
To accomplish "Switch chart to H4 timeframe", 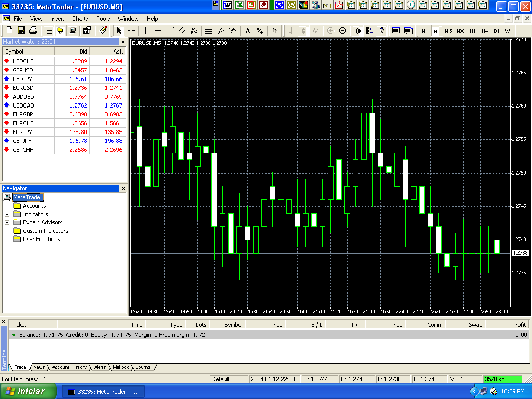I will pos(485,31).
